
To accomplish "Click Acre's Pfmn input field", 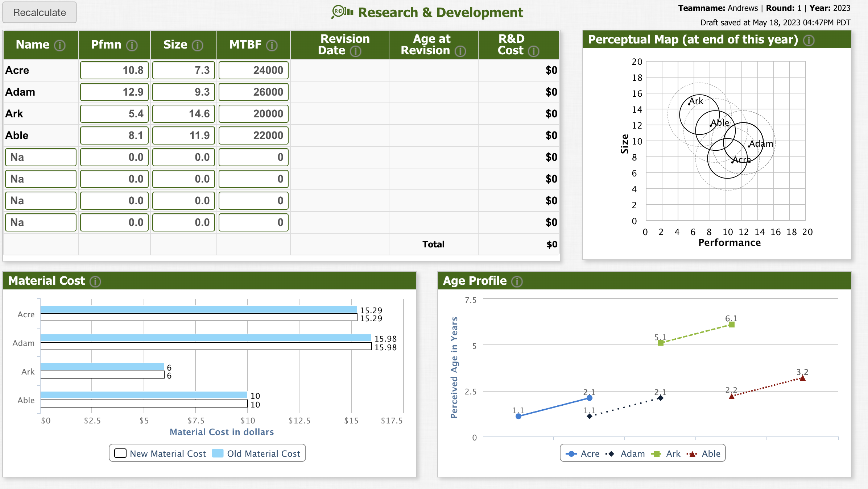I will 114,70.
